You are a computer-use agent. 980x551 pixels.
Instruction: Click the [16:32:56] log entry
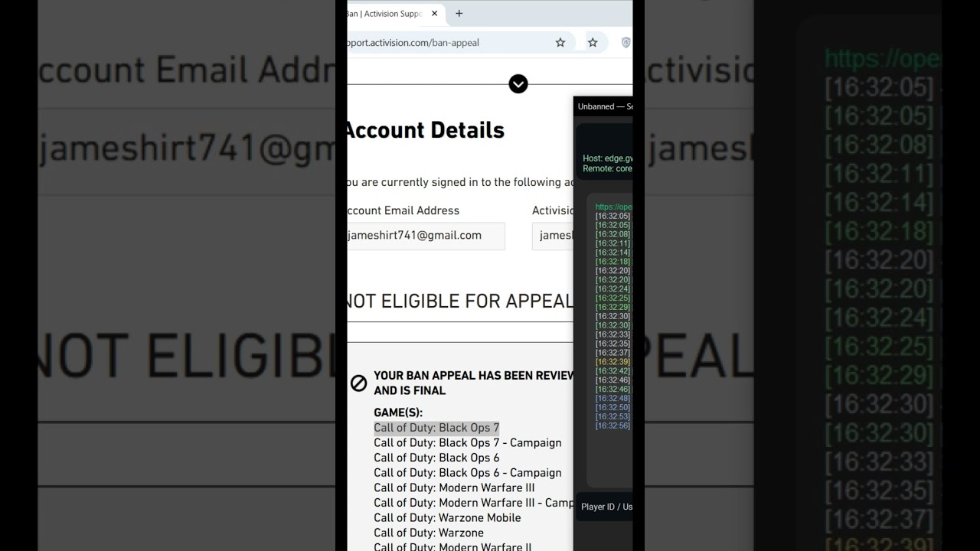point(612,425)
